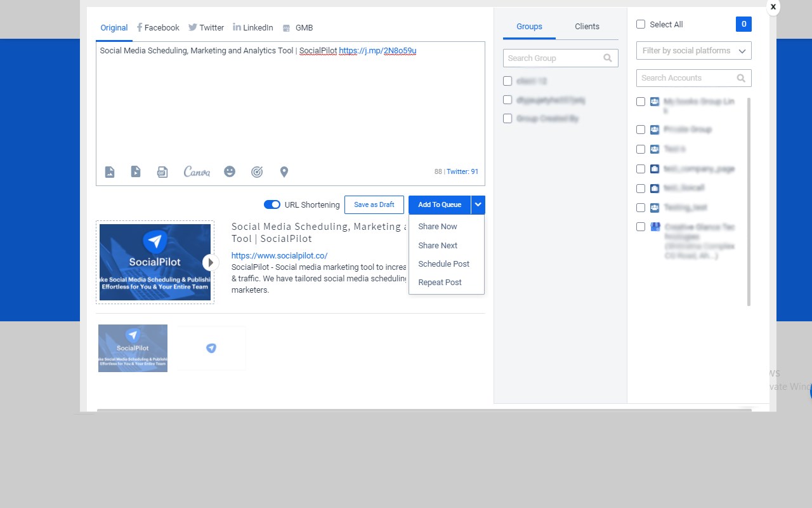Choose Share Next from the menu
This screenshot has height=508, width=812.
(438, 246)
